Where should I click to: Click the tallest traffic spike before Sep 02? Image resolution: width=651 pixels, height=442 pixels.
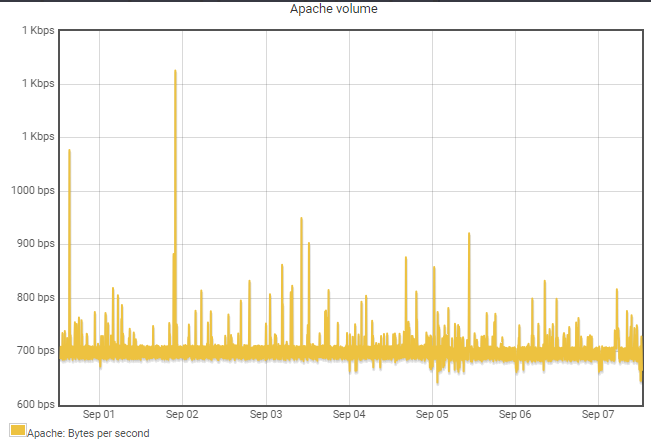tap(175, 208)
